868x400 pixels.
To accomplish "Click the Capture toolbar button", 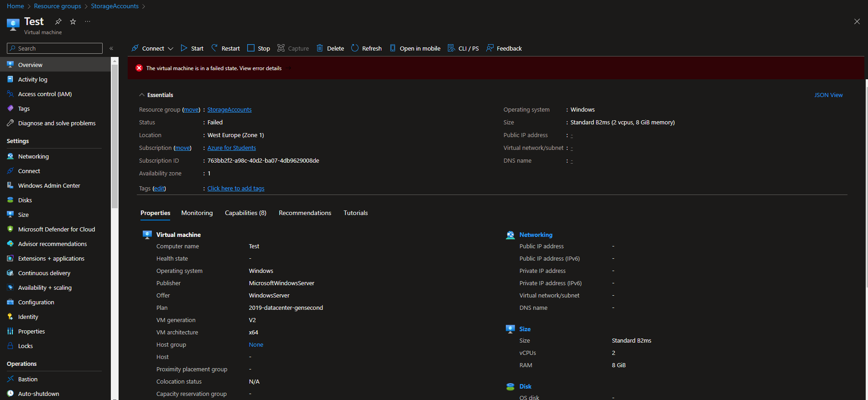I will [293, 48].
